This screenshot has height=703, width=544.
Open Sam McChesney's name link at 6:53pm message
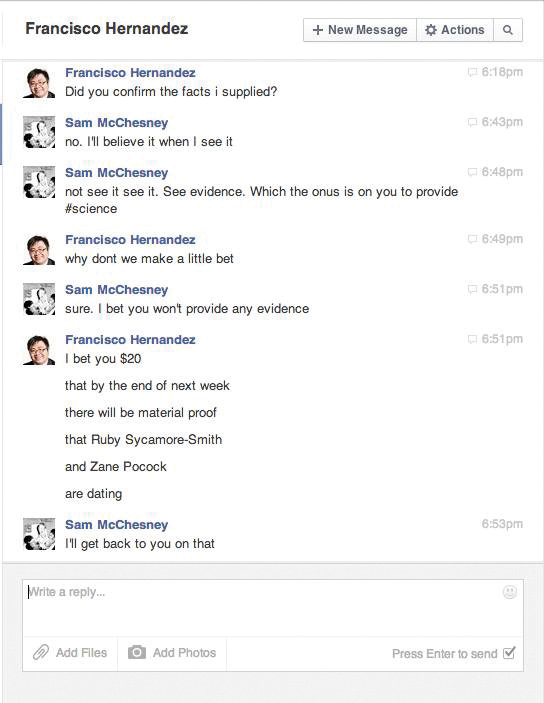click(x=117, y=525)
